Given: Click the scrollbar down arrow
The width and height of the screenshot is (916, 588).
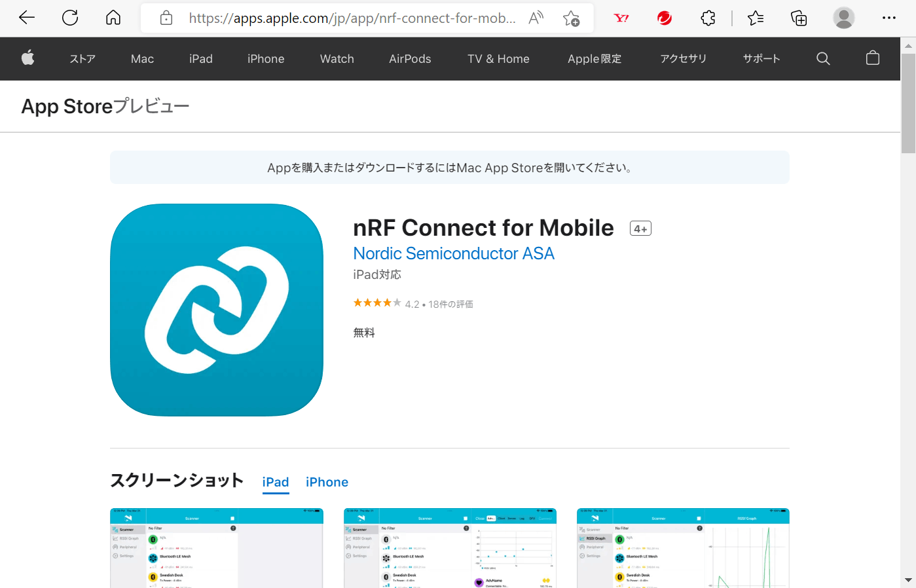Looking at the screenshot, I should (x=908, y=580).
